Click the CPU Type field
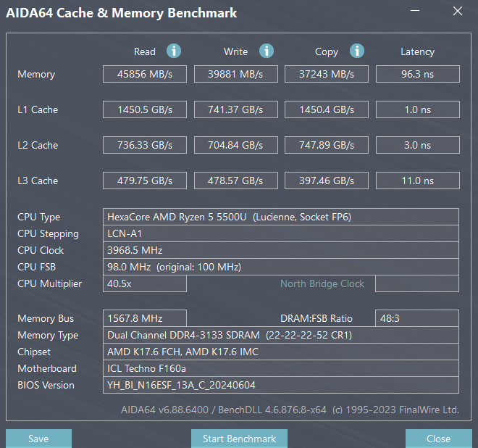The width and height of the screenshot is (478, 448). pyautogui.click(x=281, y=217)
